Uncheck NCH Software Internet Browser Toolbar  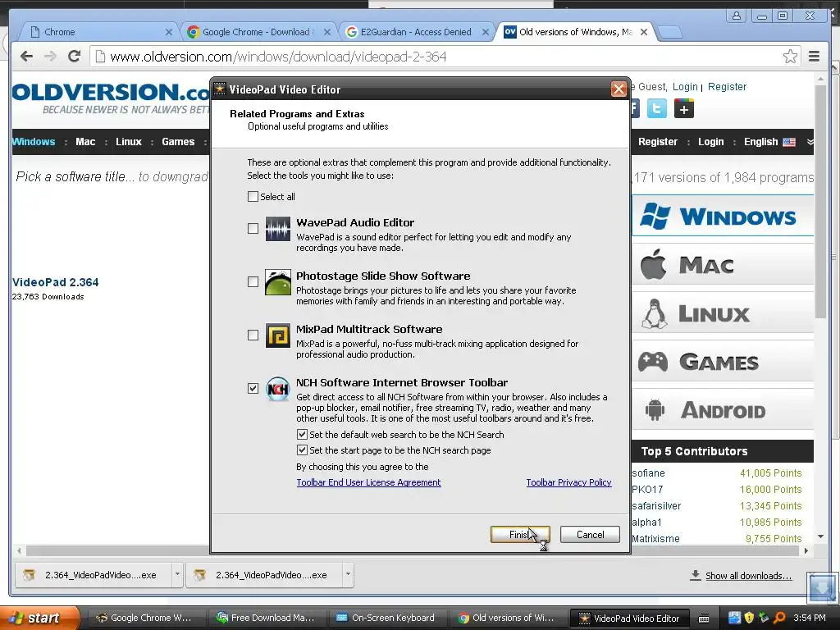[253, 388]
